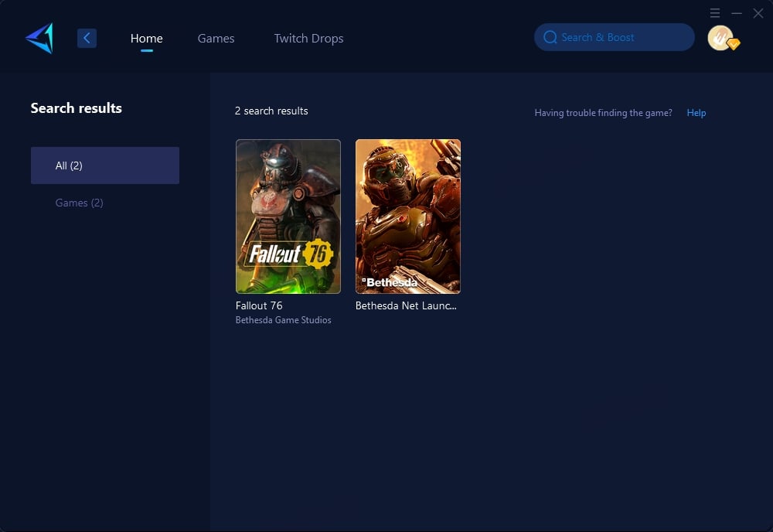Open the Fallout 76 cover thumbnail

click(288, 217)
